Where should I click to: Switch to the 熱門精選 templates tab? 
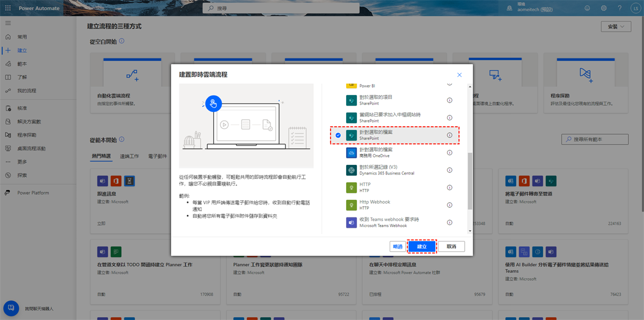pyautogui.click(x=101, y=156)
